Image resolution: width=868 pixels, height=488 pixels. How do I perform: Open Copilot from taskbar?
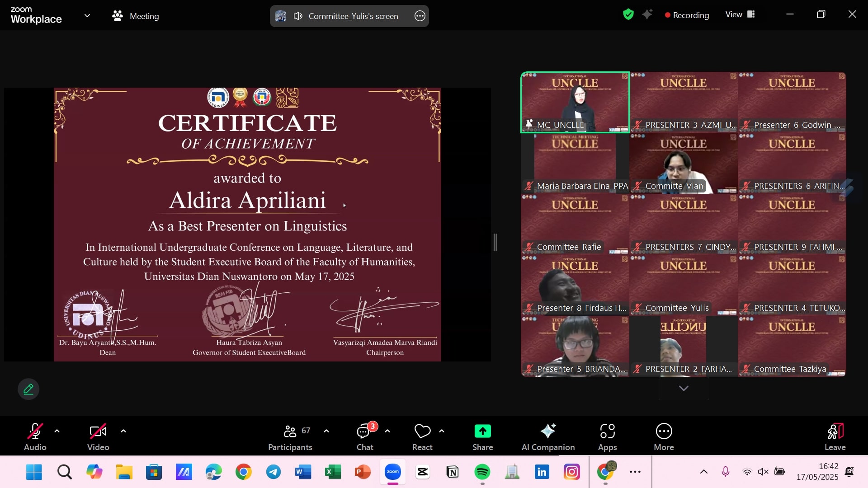point(94,472)
